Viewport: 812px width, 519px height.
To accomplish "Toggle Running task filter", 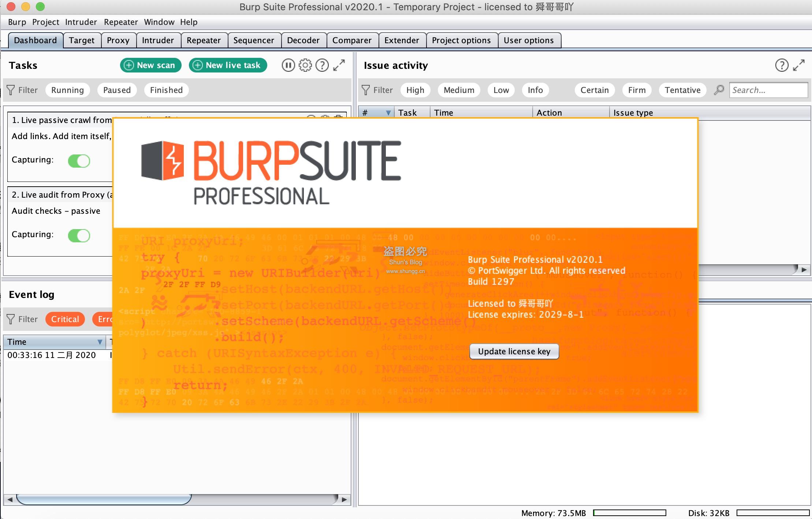I will (67, 90).
